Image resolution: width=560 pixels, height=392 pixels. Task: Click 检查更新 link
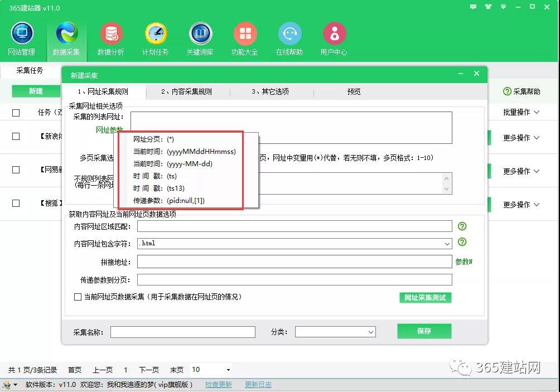click(x=219, y=385)
